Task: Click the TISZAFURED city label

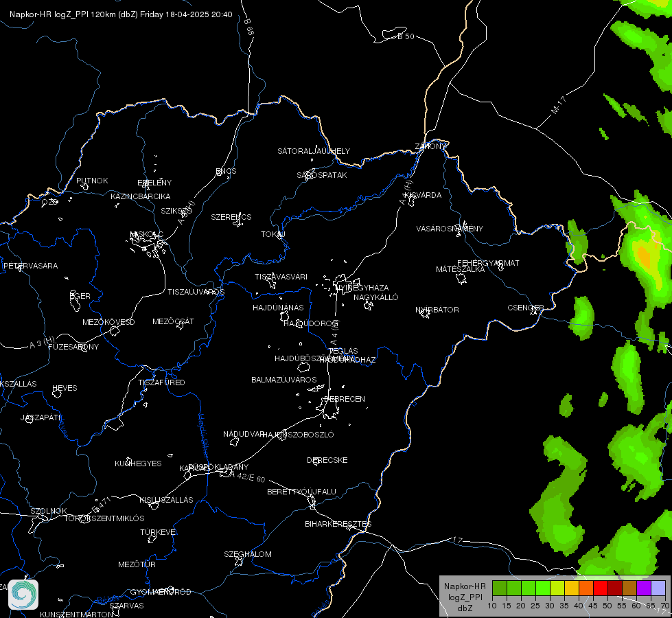Action: 161,382
